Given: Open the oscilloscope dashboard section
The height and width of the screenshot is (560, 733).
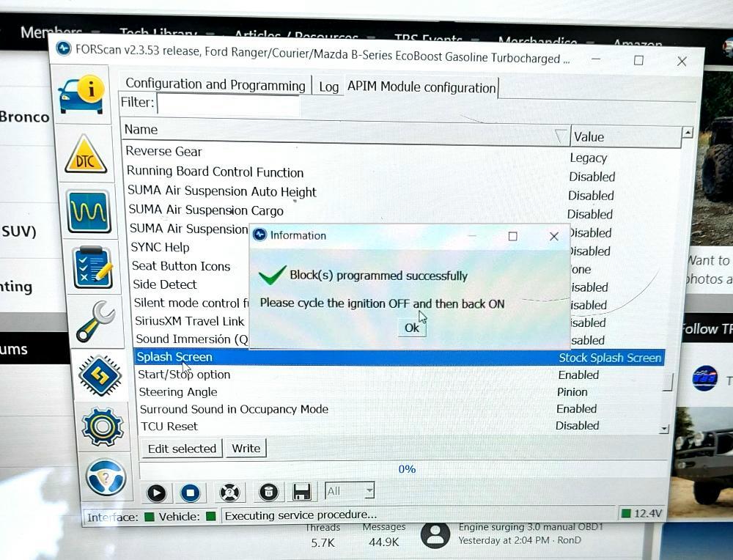Looking at the screenshot, I should point(89,211).
